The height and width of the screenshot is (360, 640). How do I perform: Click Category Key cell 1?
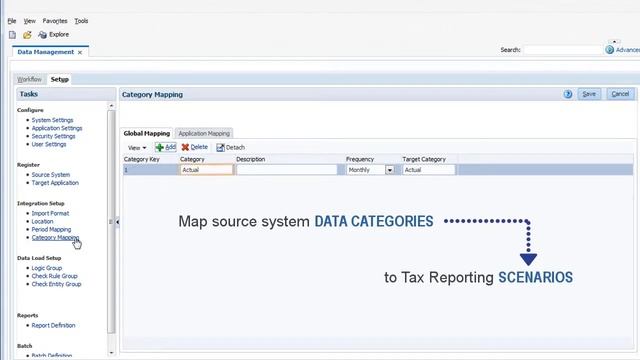pos(151,170)
